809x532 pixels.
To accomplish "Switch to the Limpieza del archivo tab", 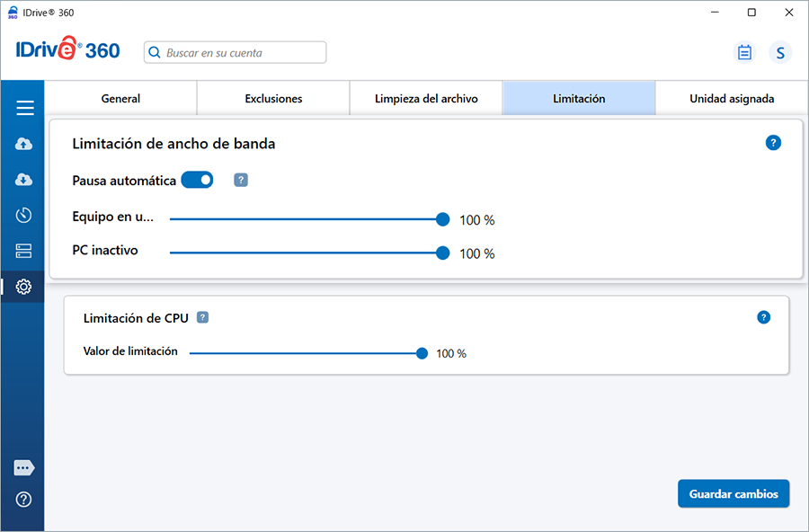I will click(426, 99).
